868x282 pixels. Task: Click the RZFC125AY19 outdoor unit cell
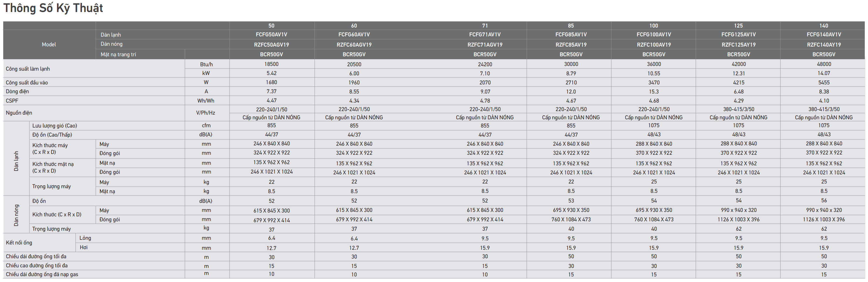738,45
